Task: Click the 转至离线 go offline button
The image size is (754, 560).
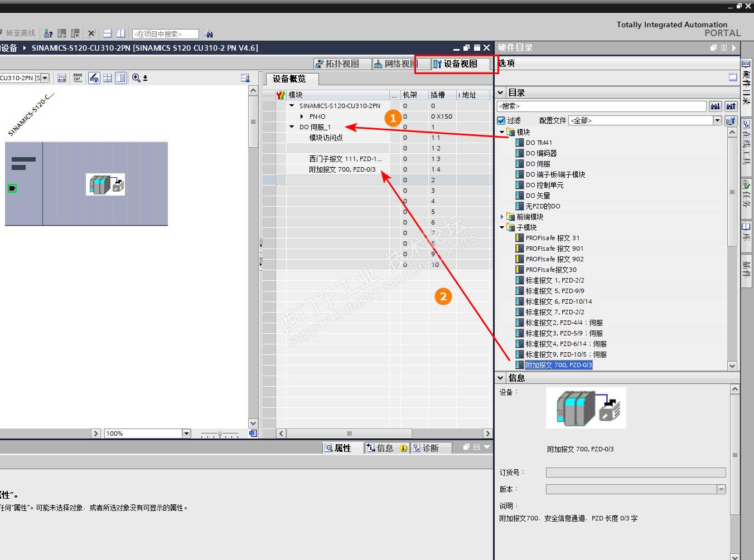Action: click(17, 33)
